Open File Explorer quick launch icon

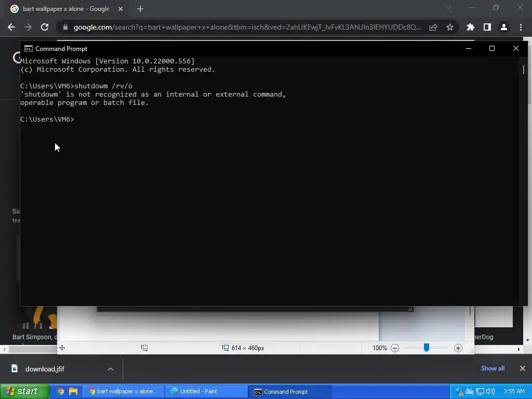coord(73,392)
